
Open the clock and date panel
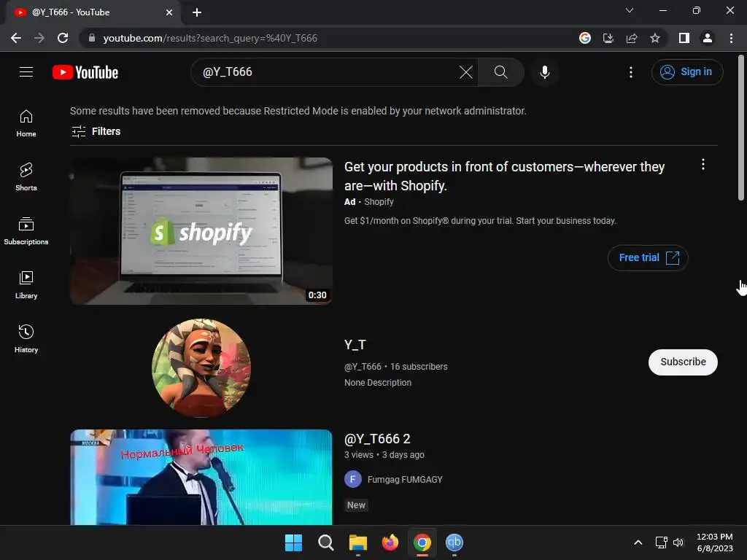click(715, 542)
